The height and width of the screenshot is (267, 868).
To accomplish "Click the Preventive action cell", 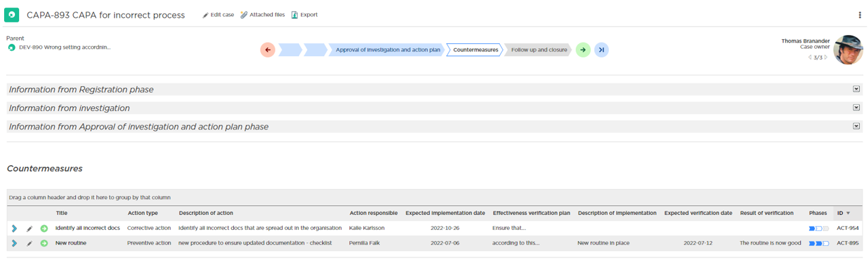I will pos(149,243).
